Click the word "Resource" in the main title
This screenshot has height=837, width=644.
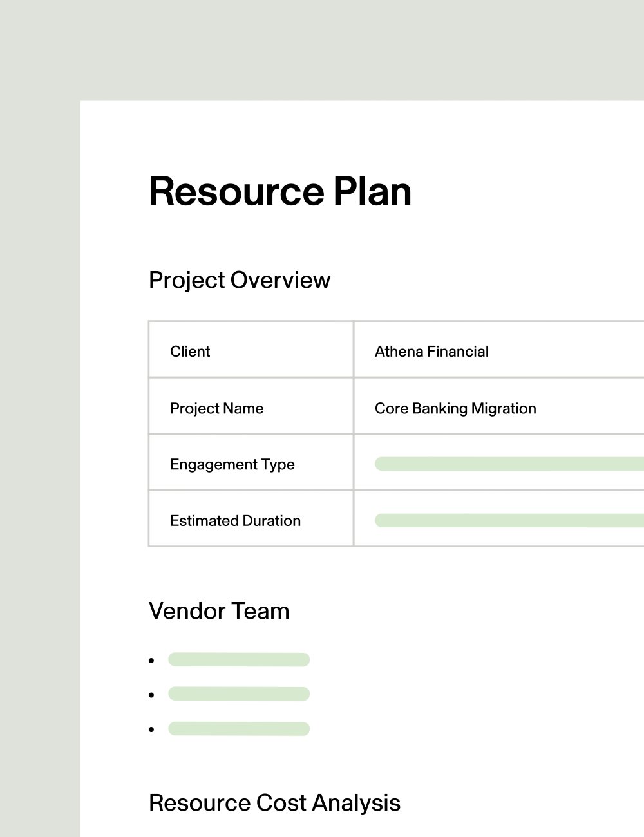(236, 192)
